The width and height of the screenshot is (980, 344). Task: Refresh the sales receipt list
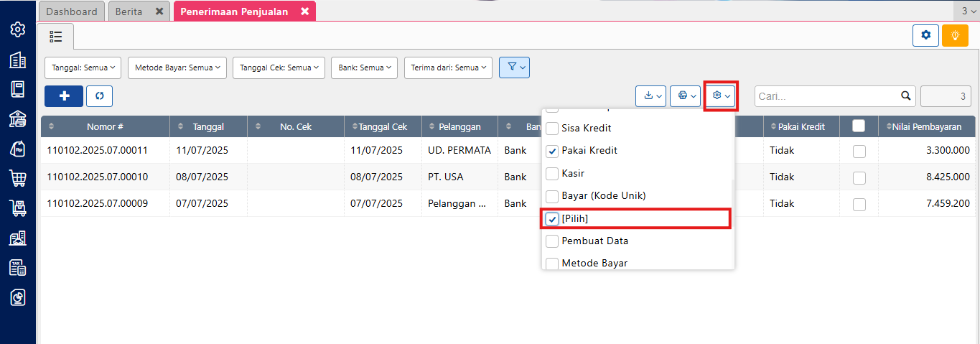click(99, 96)
